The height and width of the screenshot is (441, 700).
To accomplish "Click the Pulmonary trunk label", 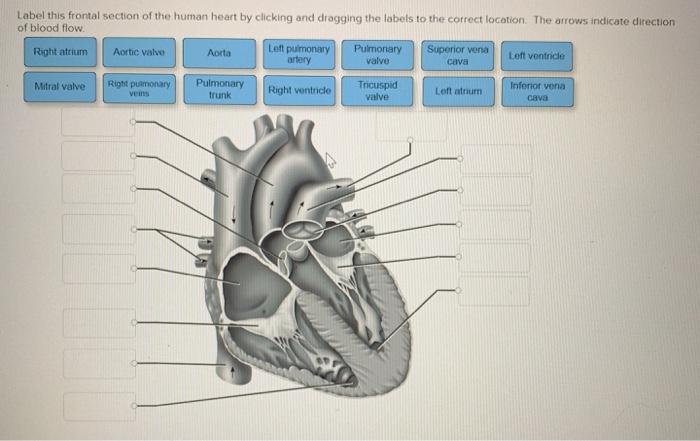I will [220, 90].
